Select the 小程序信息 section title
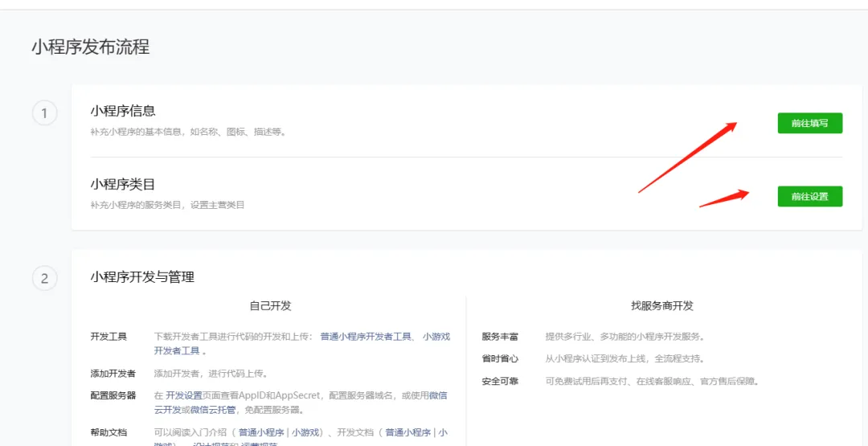The height and width of the screenshot is (446, 868). pyautogui.click(x=123, y=111)
